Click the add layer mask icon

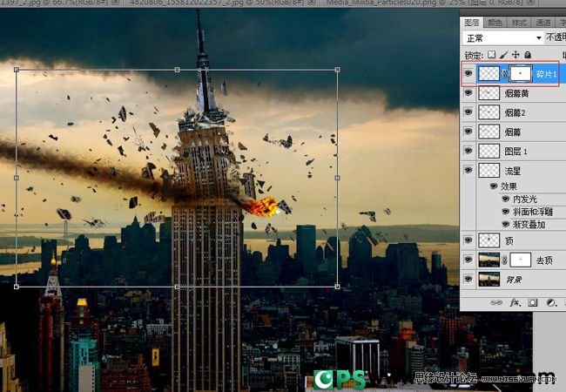click(532, 303)
